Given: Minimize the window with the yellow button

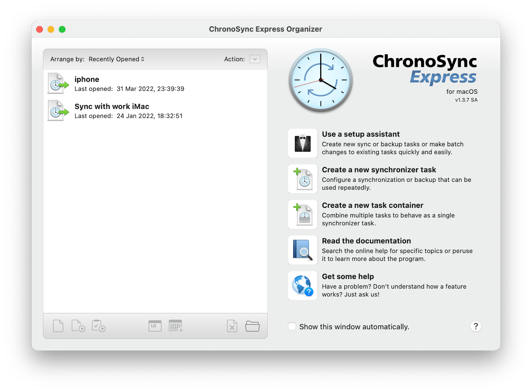Looking at the screenshot, I should pyautogui.click(x=51, y=29).
